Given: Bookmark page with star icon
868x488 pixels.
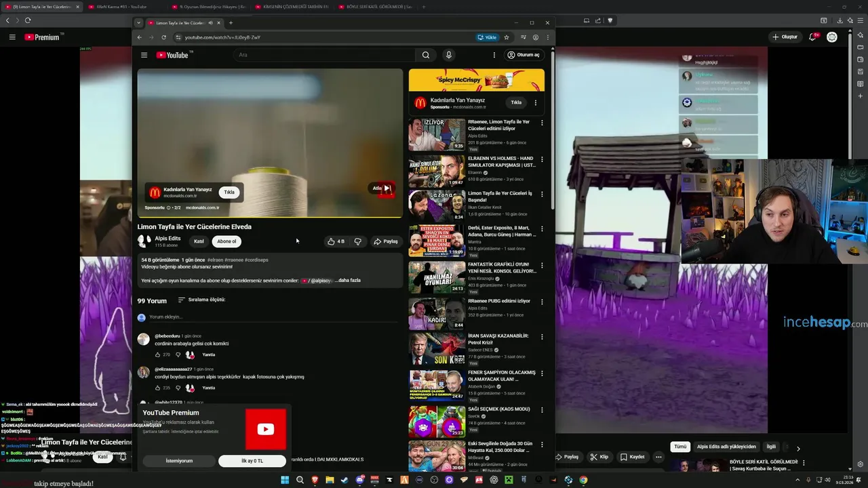Looking at the screenshot, I should pos(506,37).
